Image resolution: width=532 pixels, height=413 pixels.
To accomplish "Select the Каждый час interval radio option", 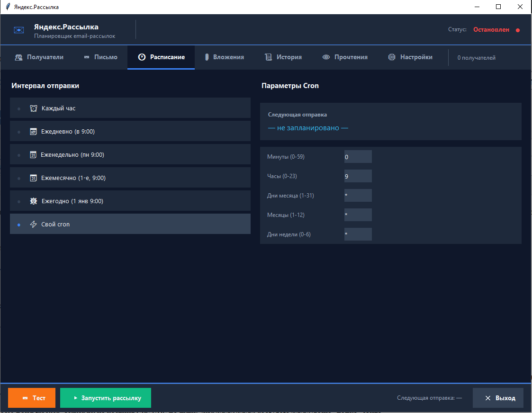I will tap(19, 109).
